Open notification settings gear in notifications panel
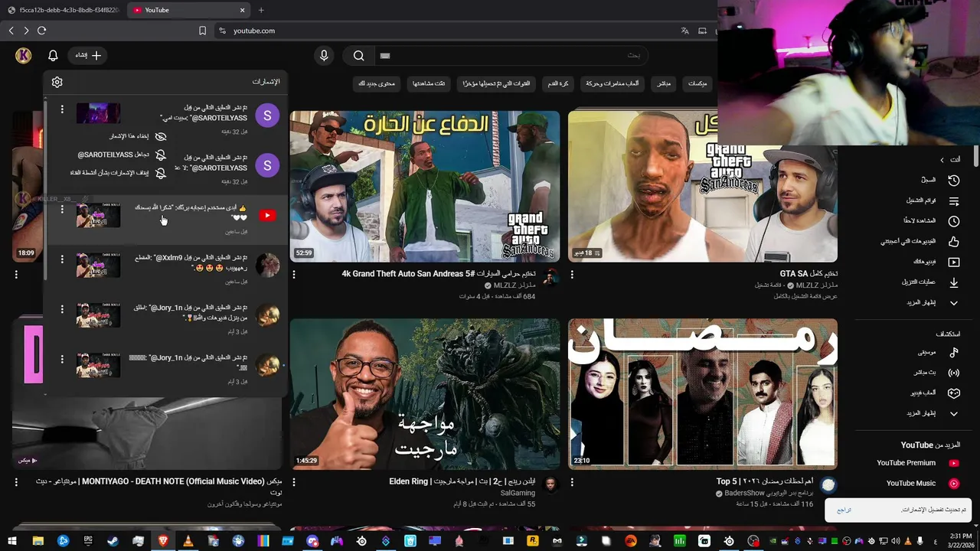The image size is (980, 551). click(57, 82)
